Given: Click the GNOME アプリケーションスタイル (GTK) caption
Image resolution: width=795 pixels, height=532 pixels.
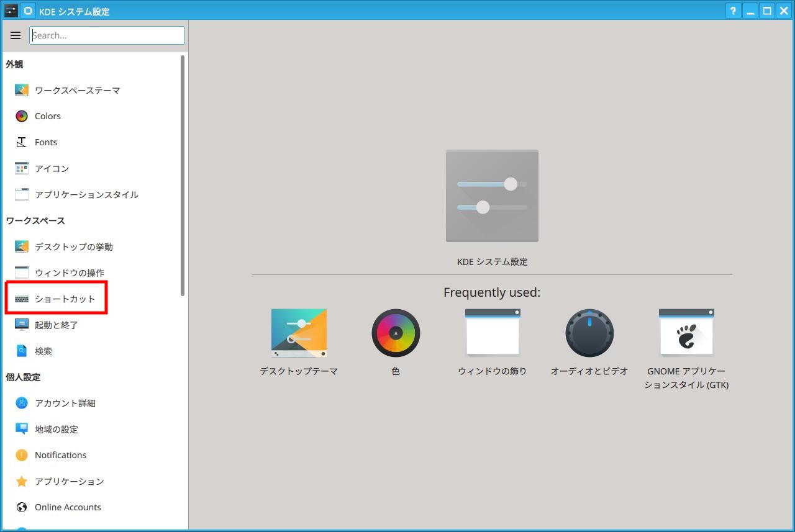Looking at the screenshot, I should [x=686, y=378].
